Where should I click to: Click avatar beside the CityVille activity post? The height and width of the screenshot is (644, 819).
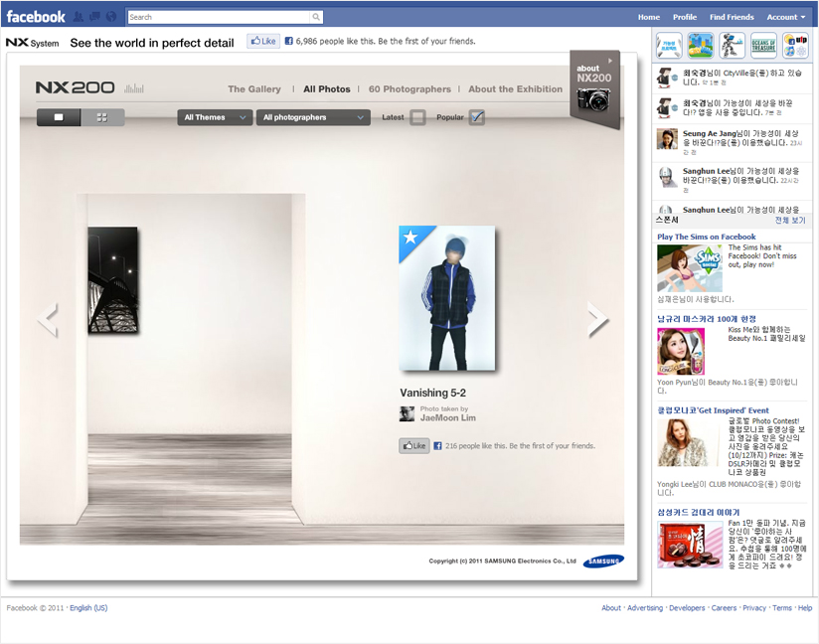667,78
